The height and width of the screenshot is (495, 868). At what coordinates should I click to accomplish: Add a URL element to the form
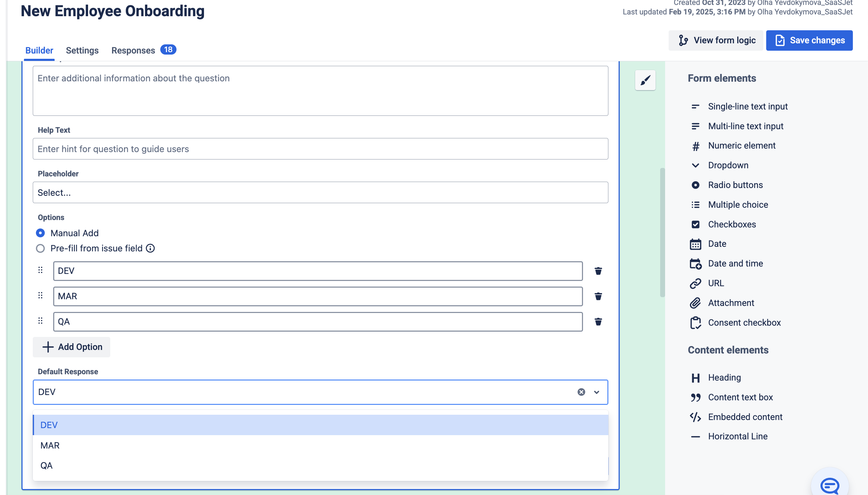click(707, 283)
